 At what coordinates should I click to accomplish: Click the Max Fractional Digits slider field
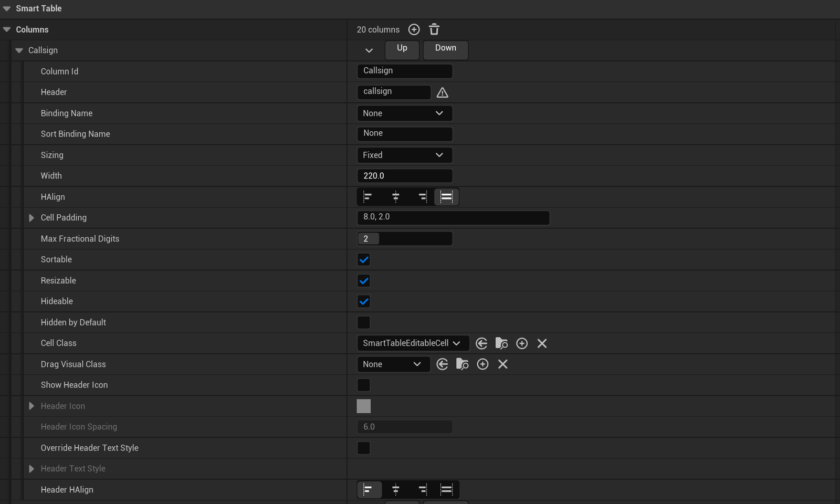[405, 239]
